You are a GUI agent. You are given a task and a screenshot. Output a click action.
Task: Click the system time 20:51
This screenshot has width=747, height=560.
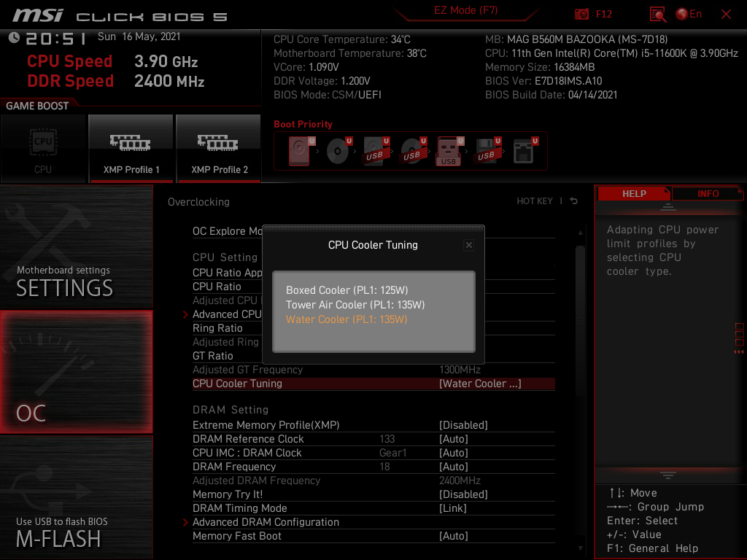(x=55, y=39)
